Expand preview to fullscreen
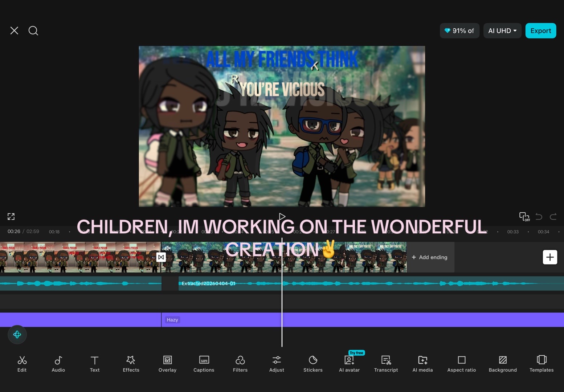Viewport: 564px width, 392px height. tap(11, 217)
